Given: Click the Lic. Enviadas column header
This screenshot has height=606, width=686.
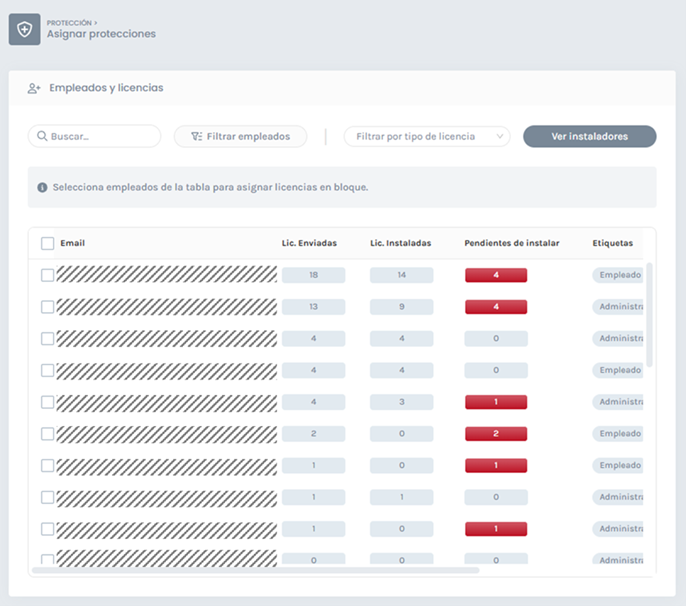Looking at the screenshot, I should (x=309, y=243).
